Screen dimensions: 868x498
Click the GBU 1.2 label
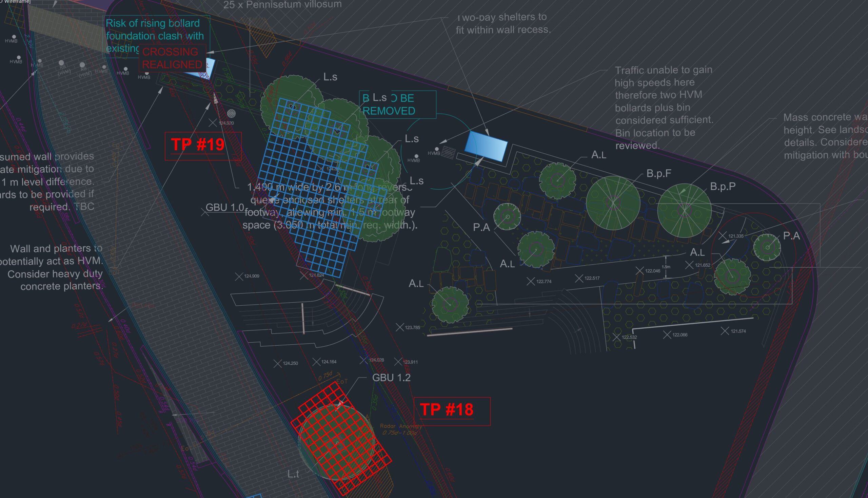391,378
